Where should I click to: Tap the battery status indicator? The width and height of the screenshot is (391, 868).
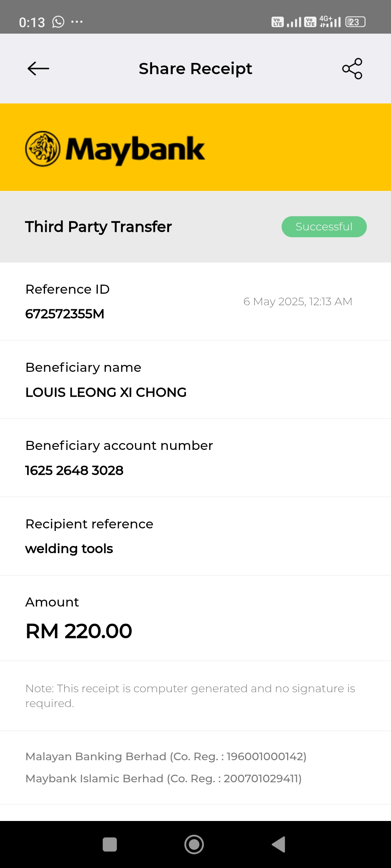pos(355,22)
